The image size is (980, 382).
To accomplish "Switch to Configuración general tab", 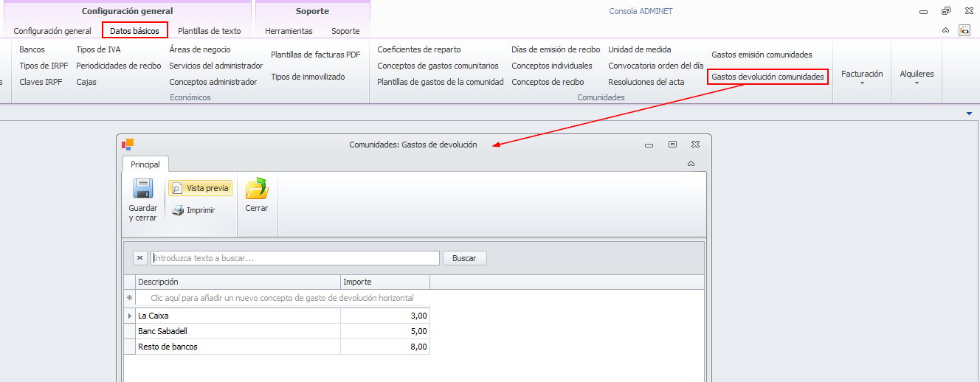I will tap(52, 31).
